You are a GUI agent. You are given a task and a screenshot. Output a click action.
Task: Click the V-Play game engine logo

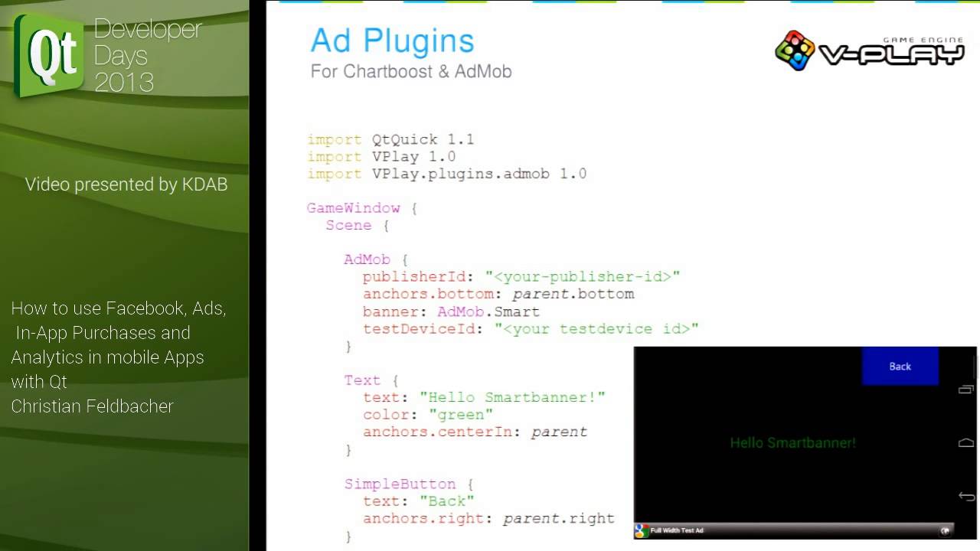click(869, 51)
